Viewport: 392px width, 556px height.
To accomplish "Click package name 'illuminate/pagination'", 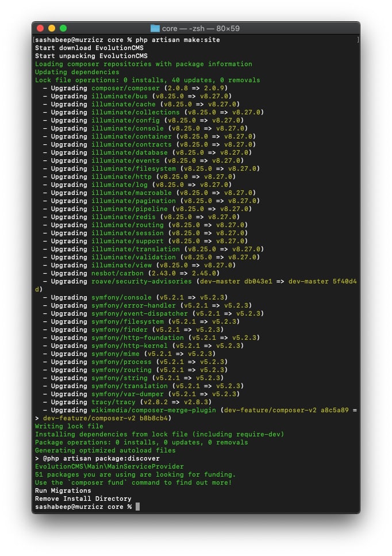I will click(x=133, y=201).
